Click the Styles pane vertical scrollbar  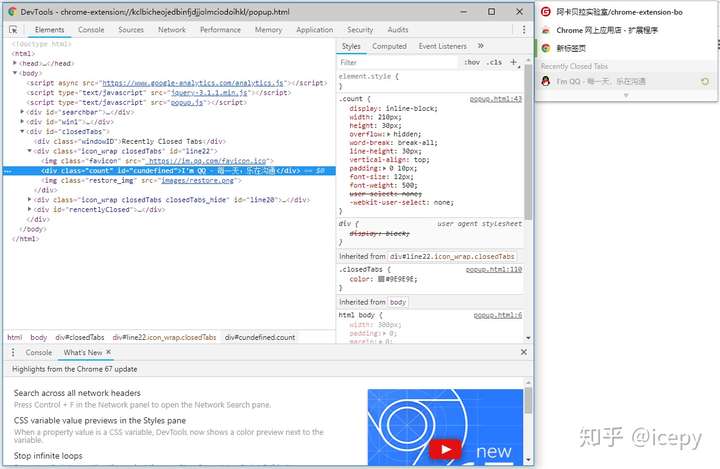[x=528, y=142]
